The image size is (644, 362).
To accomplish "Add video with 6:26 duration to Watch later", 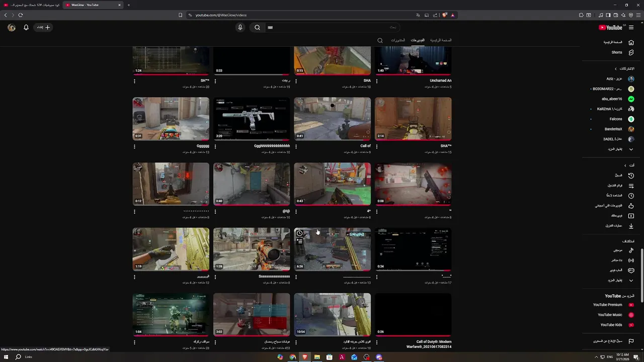I will (299, 233).
